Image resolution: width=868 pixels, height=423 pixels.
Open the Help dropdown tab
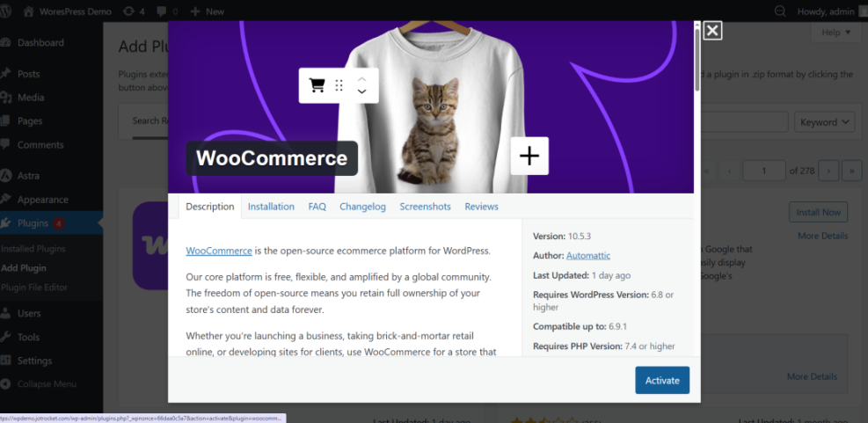pyautogui.click(x=835, y=33)
